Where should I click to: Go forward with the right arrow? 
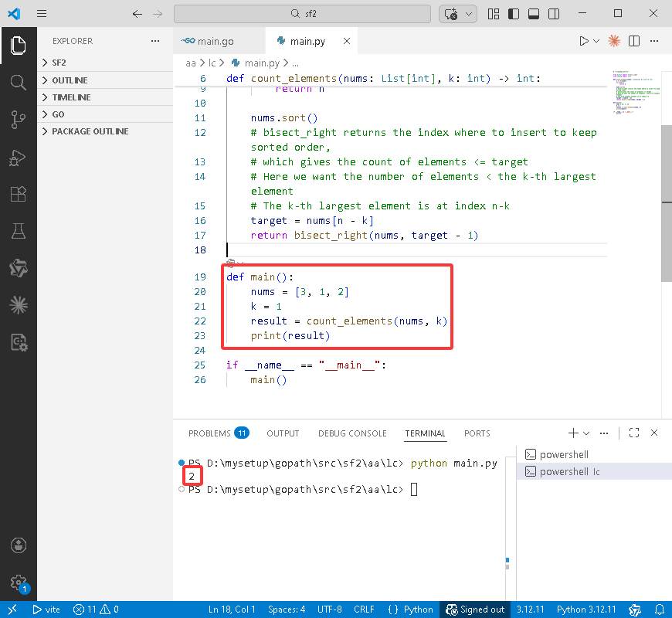click(x=158, y=14)
